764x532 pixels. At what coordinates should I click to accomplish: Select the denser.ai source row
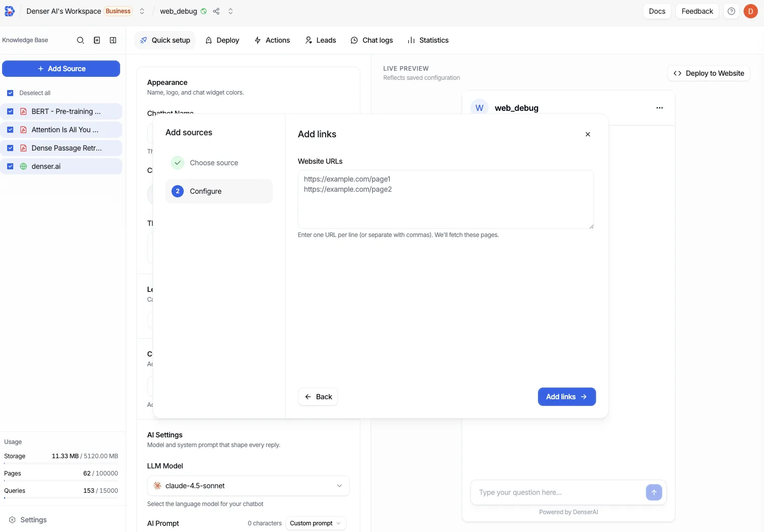click(61, 166)
